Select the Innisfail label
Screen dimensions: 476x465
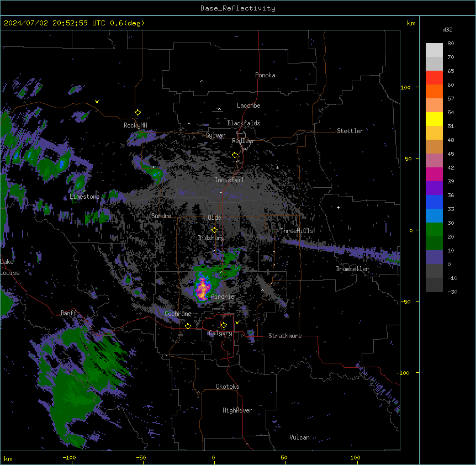[x=230, y=180]
